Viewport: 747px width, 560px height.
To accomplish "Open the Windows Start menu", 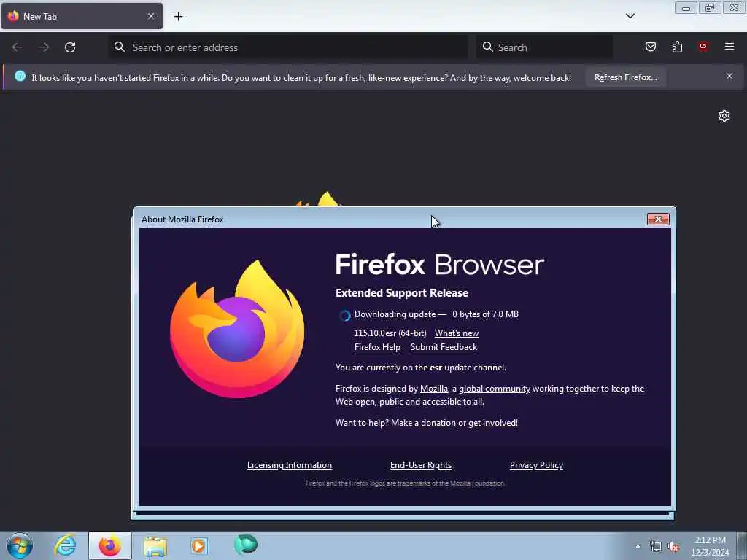I will pos(20,545).
